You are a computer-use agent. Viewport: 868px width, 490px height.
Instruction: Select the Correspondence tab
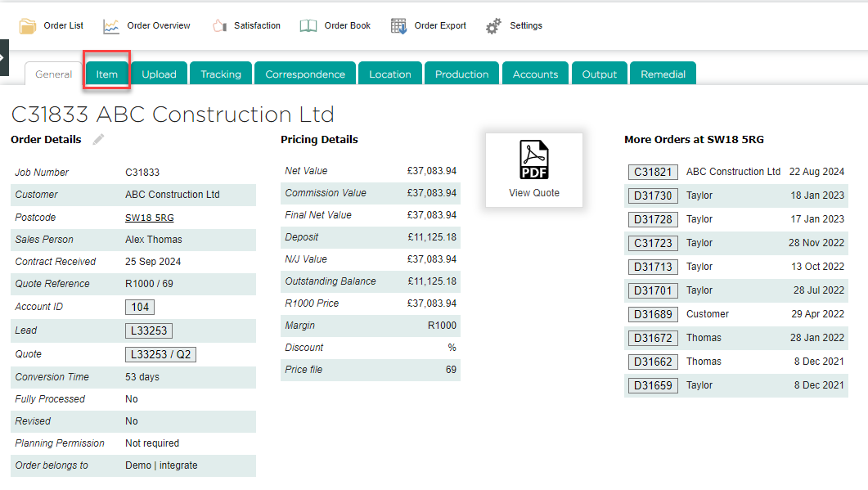[305, 74]
